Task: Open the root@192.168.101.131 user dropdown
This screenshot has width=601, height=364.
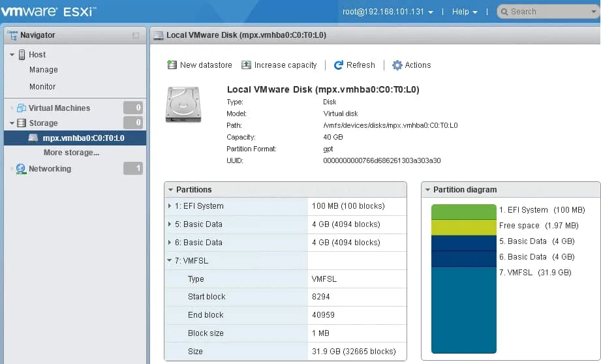Action: click(388, 12)
